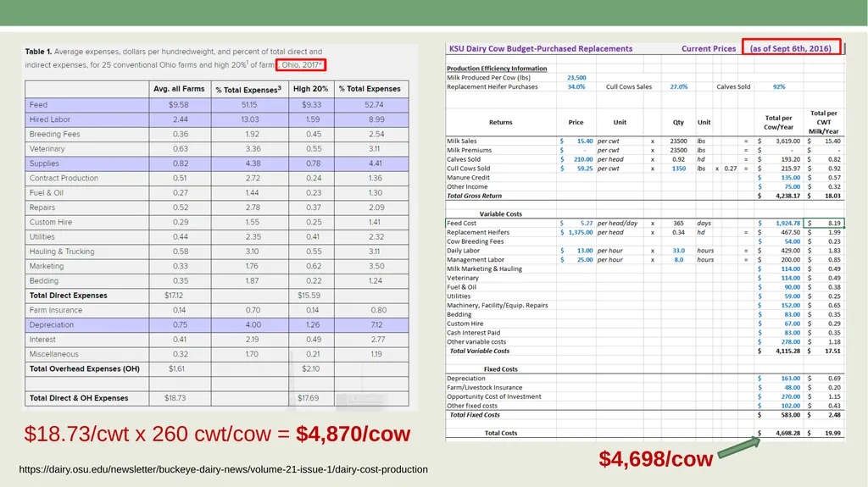Click the Marketing row label

47,266
